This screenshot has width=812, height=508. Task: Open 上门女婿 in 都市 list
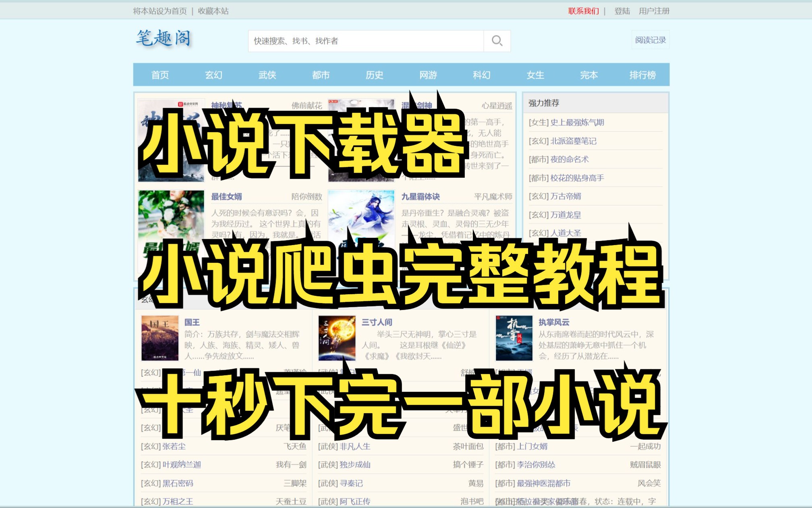[532, 446]
